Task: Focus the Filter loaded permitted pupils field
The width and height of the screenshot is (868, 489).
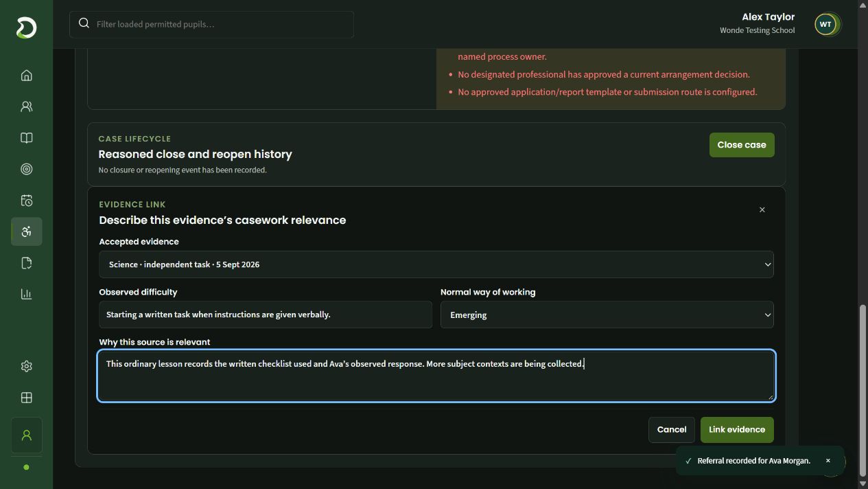Action: pyautogui.click(x=211, y=24)
